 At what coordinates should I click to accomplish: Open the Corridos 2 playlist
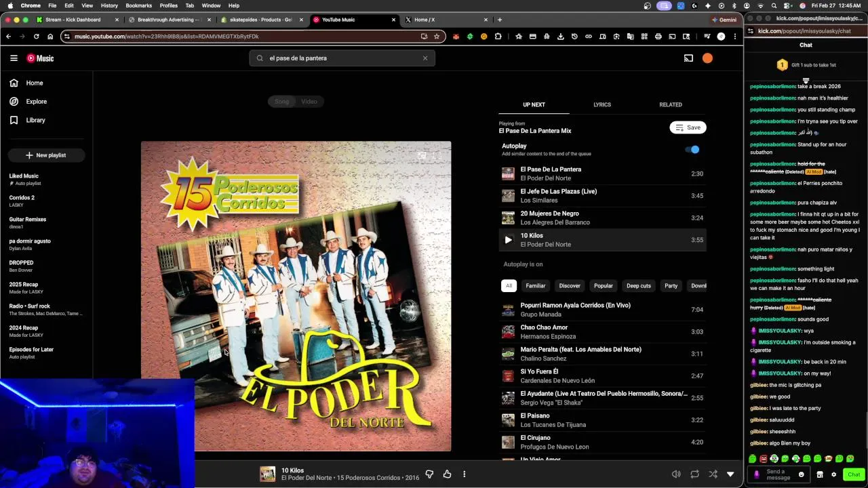(46, 201)
